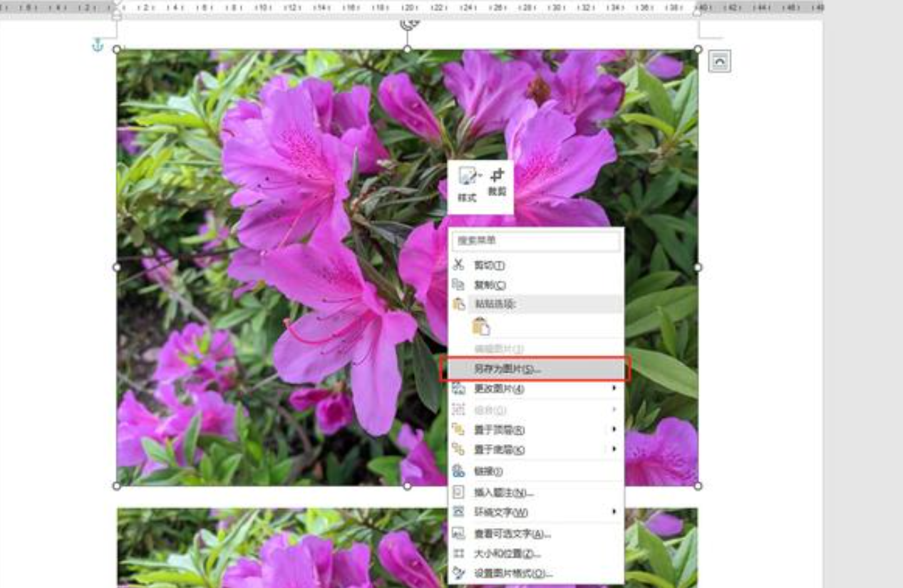903x588 pixels.
Task: Click the top-right corner sizing handle
Action: tap(698, 49)
